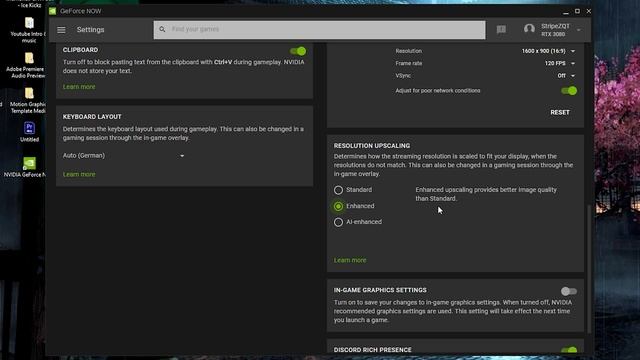This screenshot has height=360, width=640.
Task: Maximize the GeForce NOW window
Action: [577, 11]
